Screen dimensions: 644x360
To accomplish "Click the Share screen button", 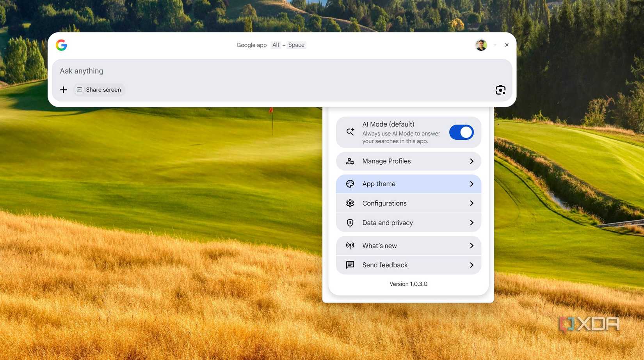I will [x=99, y=90].
